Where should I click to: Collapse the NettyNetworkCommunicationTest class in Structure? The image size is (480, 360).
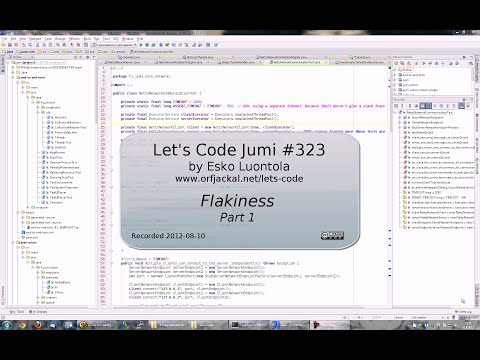(395, 113)
